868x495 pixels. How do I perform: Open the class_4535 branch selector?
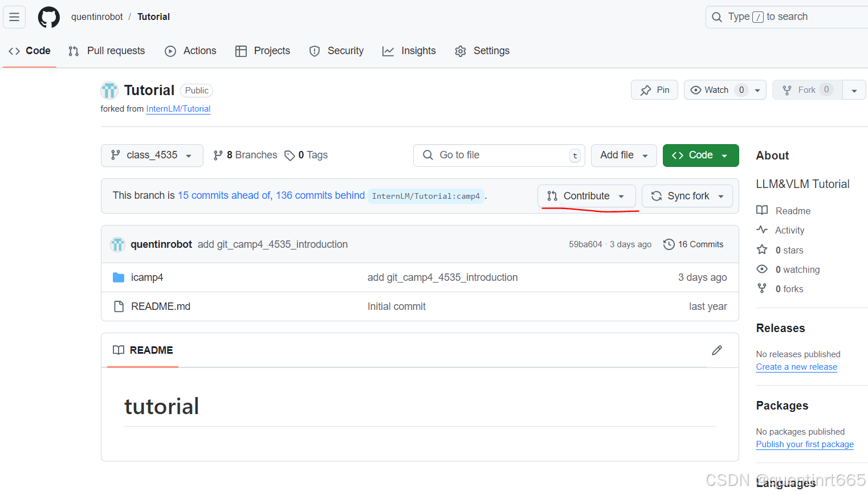[x=152, y=156]
